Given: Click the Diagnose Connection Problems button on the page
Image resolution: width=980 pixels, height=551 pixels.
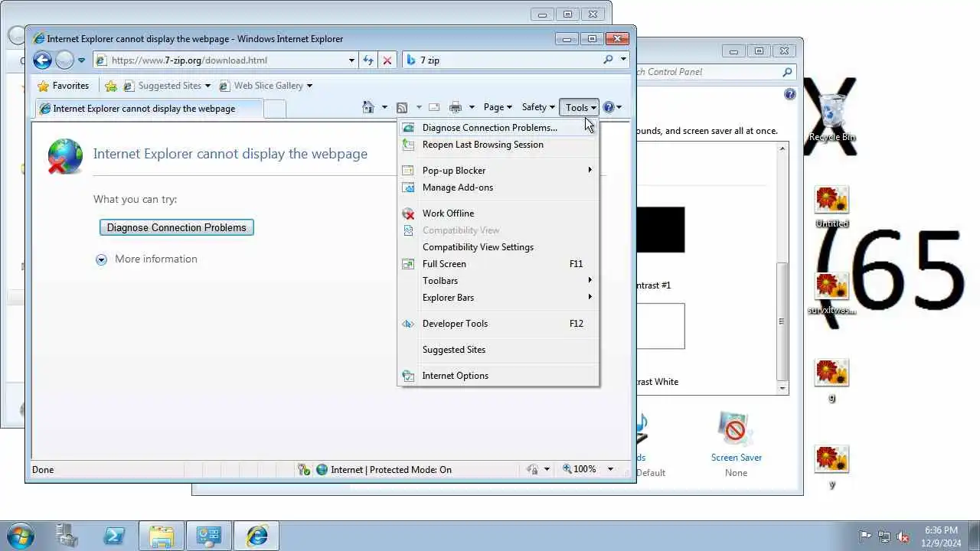Looking at the screenshot, I should tap(176, 227).
